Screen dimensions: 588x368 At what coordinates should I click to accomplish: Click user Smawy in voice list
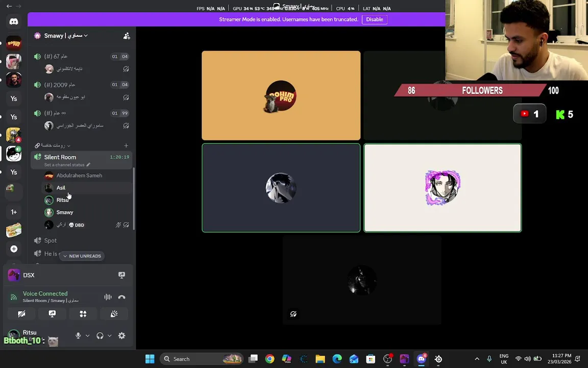pyautogui.click(x=87, y=213)
